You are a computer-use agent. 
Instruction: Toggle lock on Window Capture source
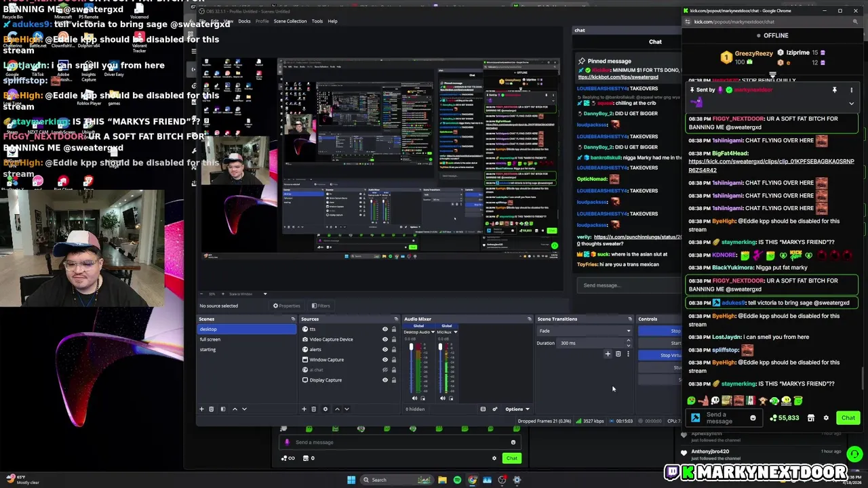coord(393,360)
